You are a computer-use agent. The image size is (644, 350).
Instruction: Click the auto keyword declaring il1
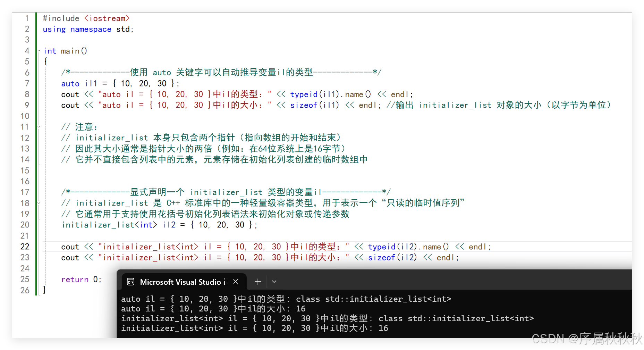tap(70, 84)
